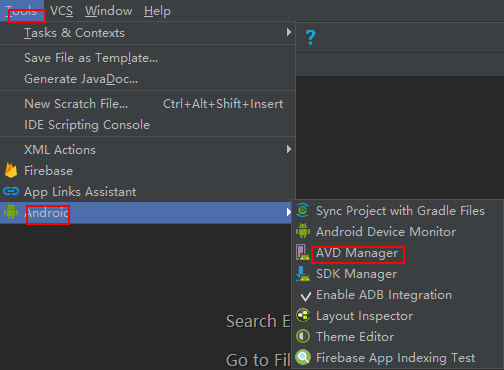Image resolution: width=504 pixels, height=370 pixels.
Task: Select XML Actions menu entry
Action: pyautogui.click(x=147, y=150)
